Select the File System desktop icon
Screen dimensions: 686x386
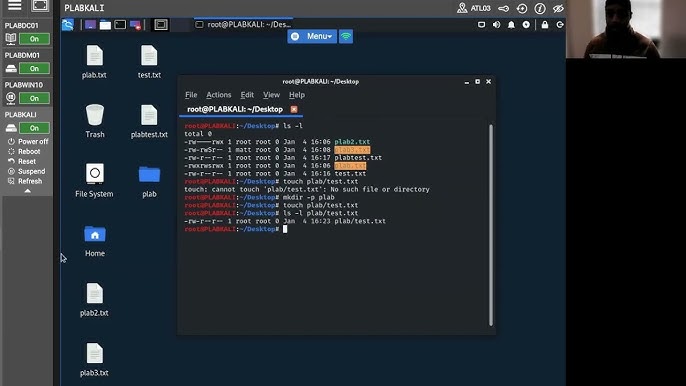94,181
